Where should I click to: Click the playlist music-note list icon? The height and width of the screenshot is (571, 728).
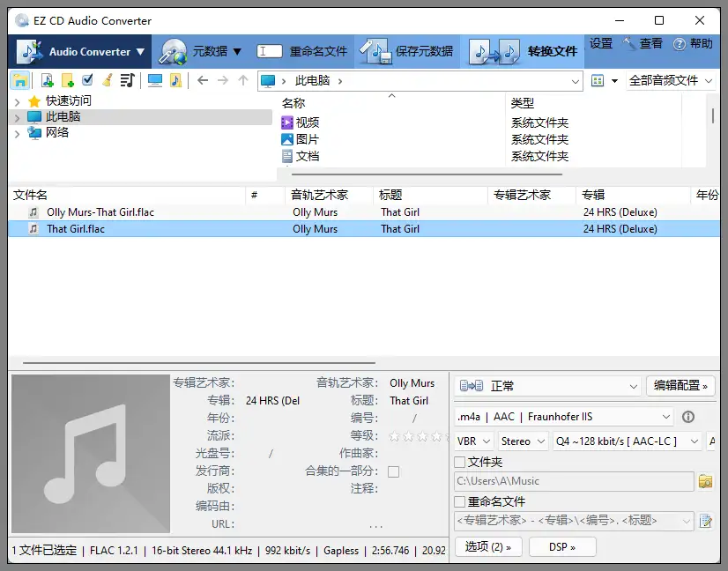coord(128,80)
